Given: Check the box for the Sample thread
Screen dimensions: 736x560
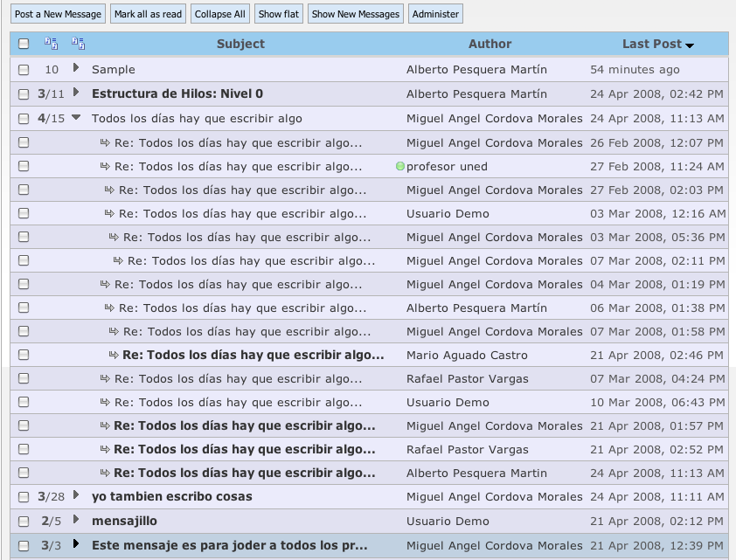Looking at the screenshot, I should coord(24,70).
